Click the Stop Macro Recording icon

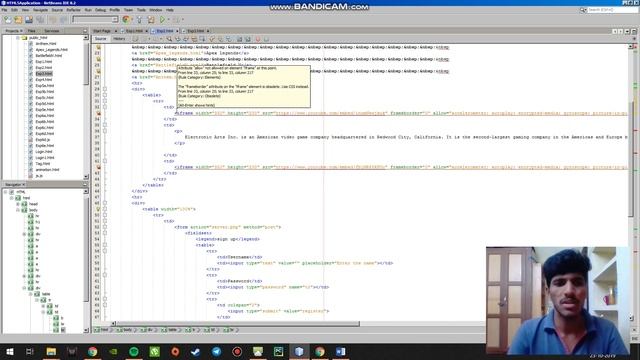266,39
